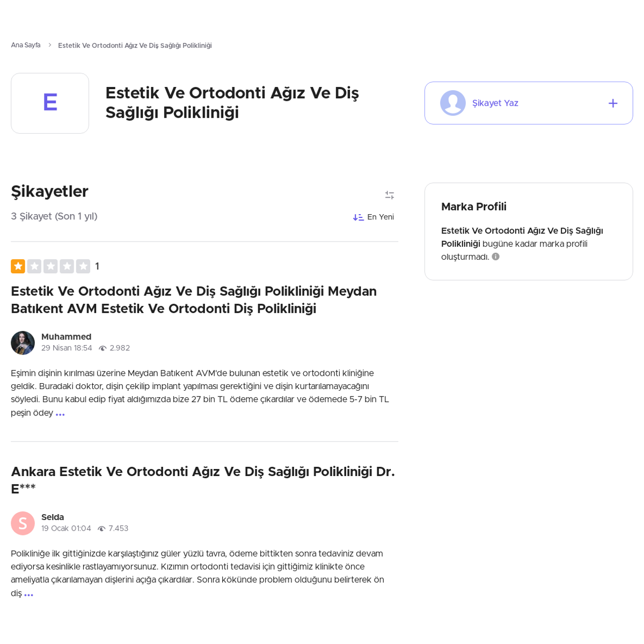Expand Selda's complaint text via ellipsis
The height and width of the screenshot is (644, 644).
(x=29, y=595)
